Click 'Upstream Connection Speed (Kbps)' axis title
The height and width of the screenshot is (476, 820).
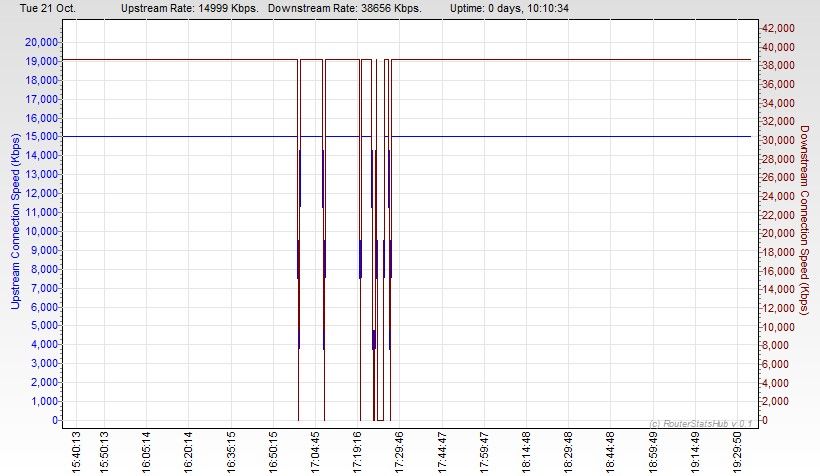click(x=15, y=221)
